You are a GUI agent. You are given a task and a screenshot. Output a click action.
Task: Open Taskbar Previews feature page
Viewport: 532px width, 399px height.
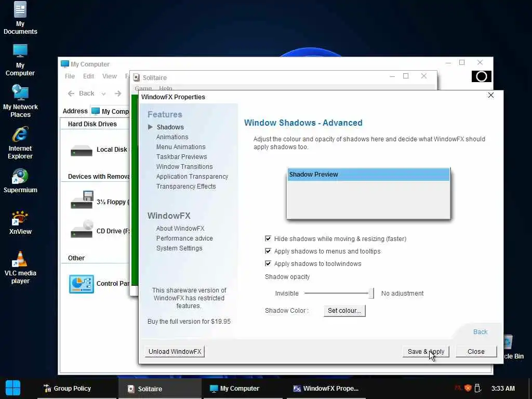coord(181,157)
